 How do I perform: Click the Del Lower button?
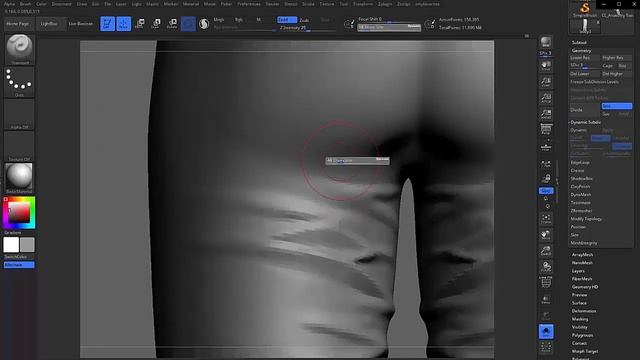[585, 74]
